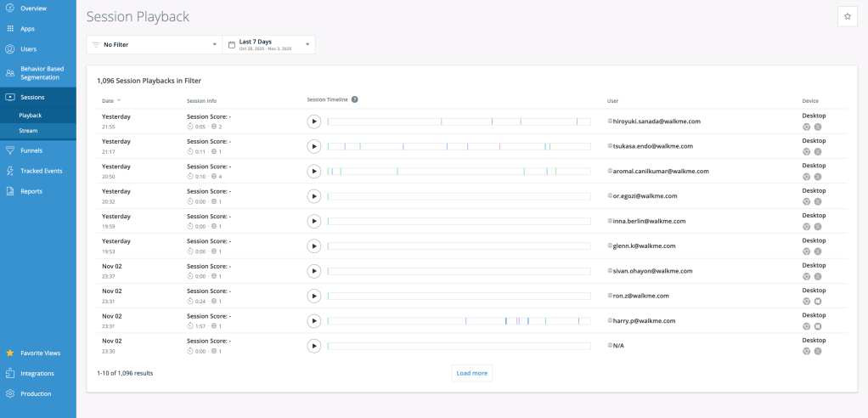Click the Production environment setting in sidebar
The image size is (868, 418).
click(36, 393)
